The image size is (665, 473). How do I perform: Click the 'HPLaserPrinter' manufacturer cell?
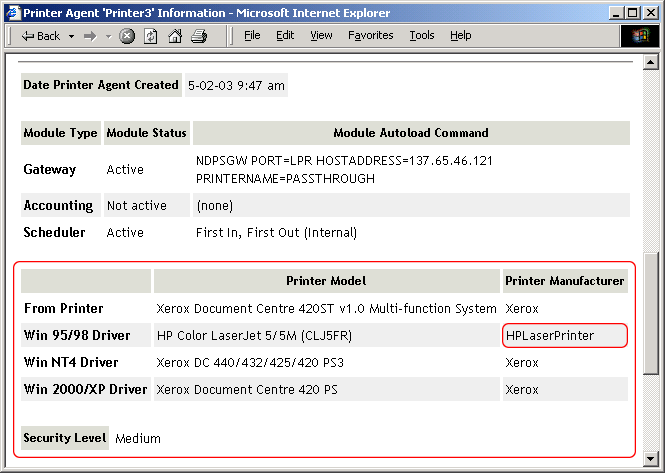pyautogui.click(x=565, y=336)
